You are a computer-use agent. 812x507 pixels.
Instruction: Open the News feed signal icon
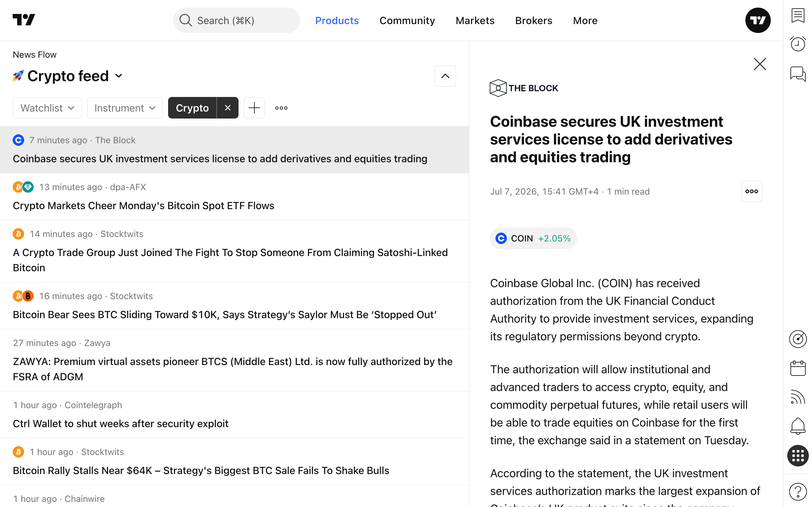click(x=798, y=397)
